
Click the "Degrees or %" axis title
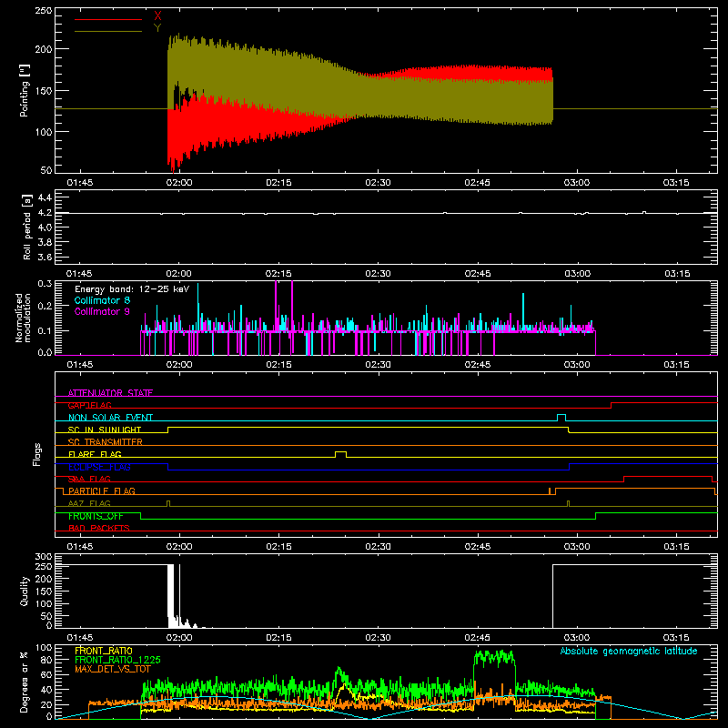25,682
